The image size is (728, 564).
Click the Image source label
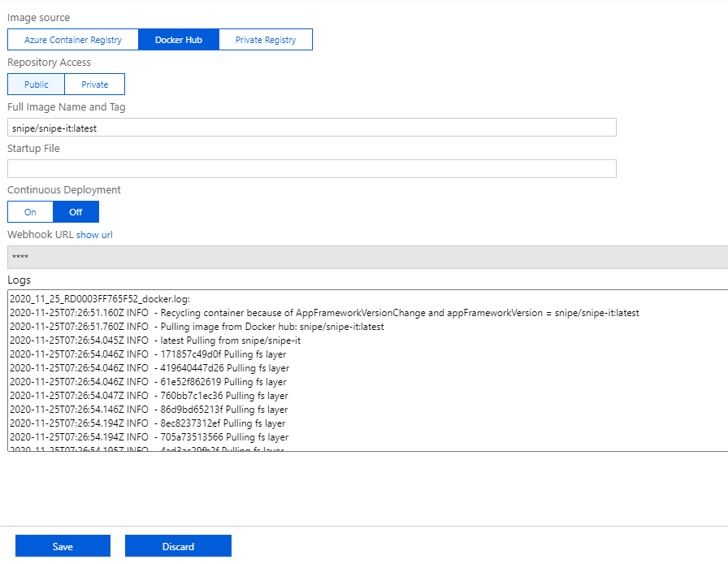pos(38,18)
